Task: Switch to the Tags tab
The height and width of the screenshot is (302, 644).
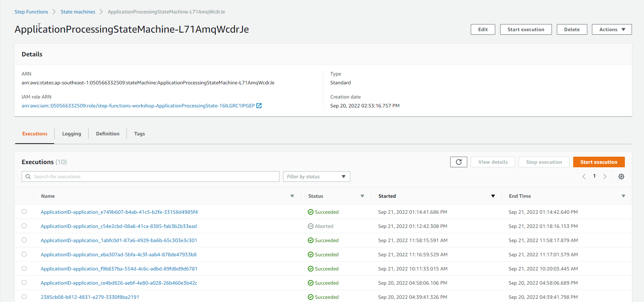Action: tap(140, 134)
